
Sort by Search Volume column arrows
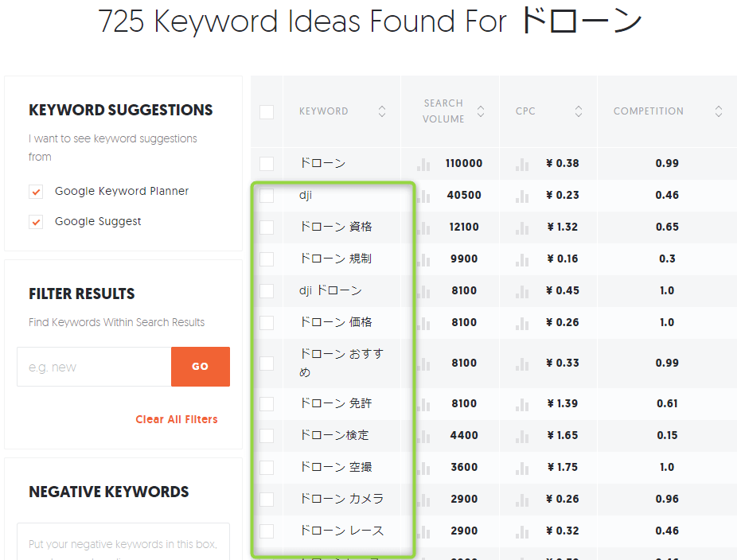tap(481, 112)
